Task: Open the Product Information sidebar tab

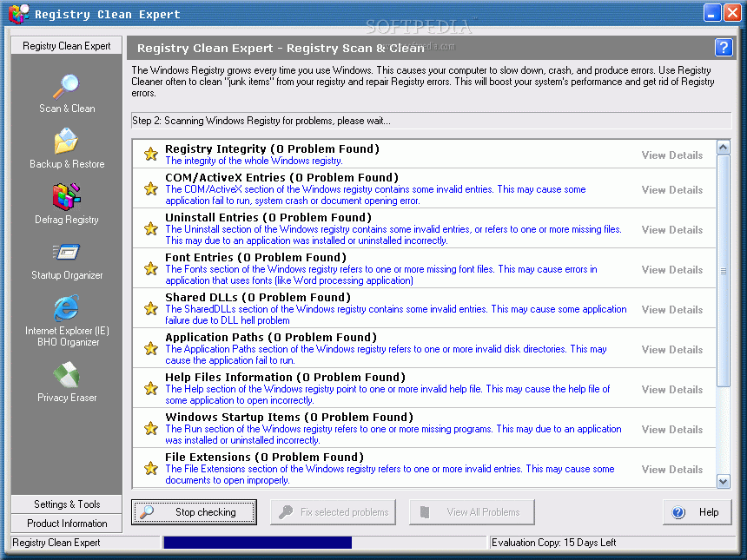Action: 66,524
